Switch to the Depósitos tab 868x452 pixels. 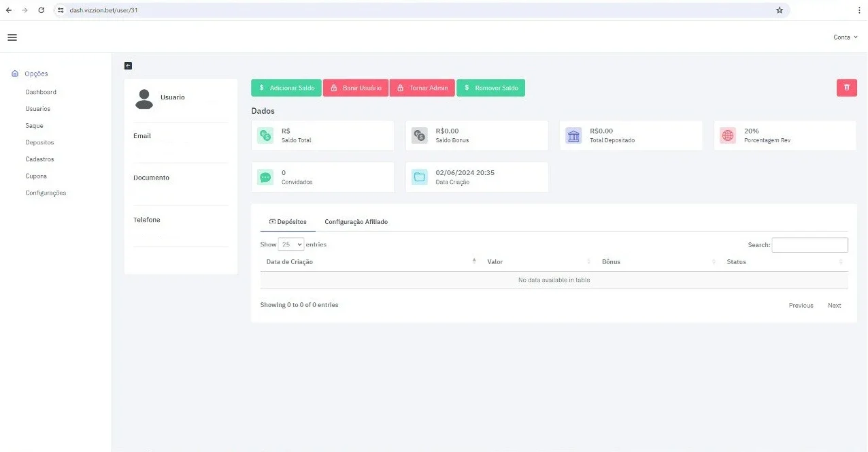pos(288,222)
